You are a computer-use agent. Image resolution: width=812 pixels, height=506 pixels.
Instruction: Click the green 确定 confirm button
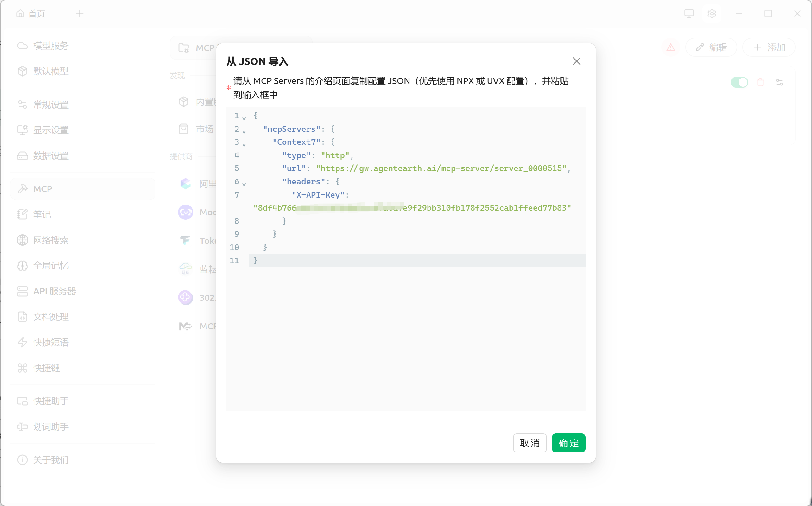tap(568, 443)
